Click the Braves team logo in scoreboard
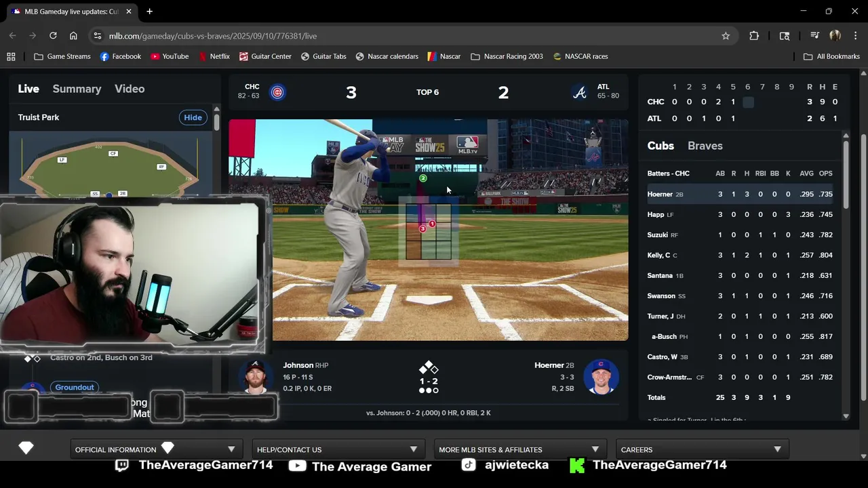 coord(580,92)
